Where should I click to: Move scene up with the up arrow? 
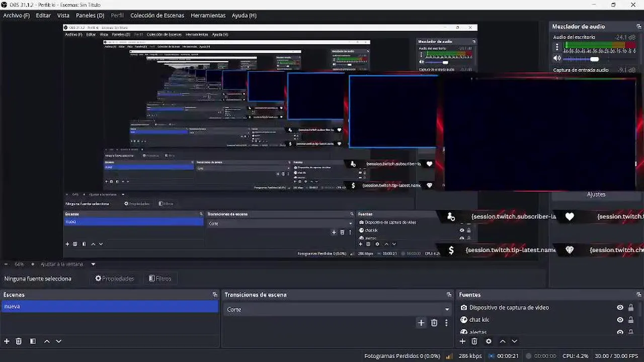point(47,341)
